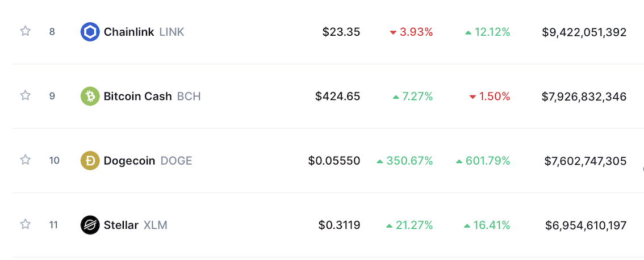Image resolution: width=644 pixels, height=260 pixels.
Task: Click Bitcoin Cash market cap $7,926,832,346
Action: pyautogui.click(x=584, y=97)
